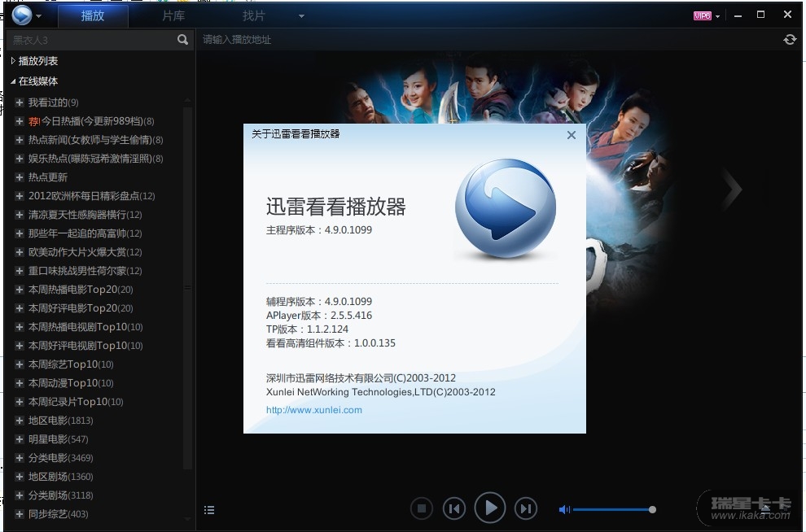This screenshot has height=532, width=806.
Task: Select 分类剧场(3118) item
Action: [61, 495]
